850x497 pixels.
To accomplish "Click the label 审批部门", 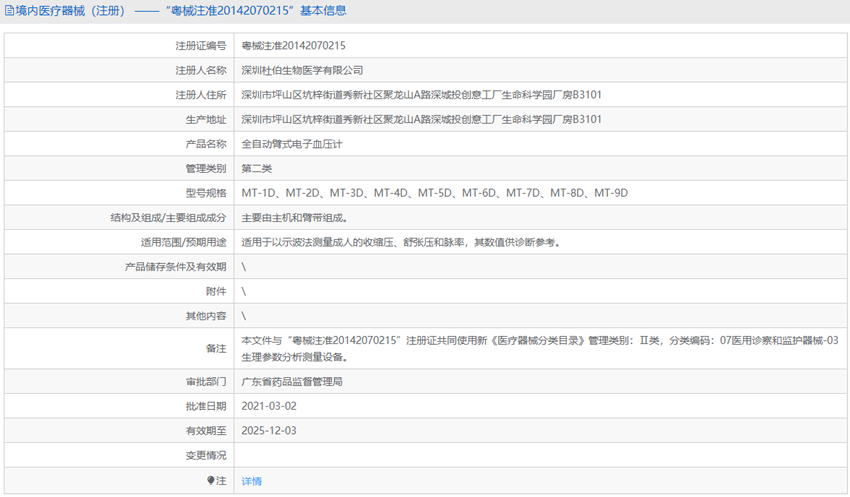I will (206, 382).
